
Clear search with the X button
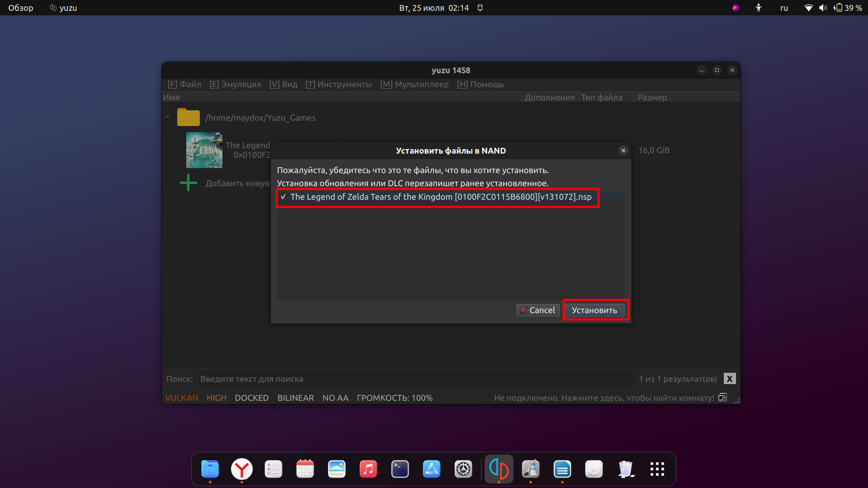coord(730,379)
